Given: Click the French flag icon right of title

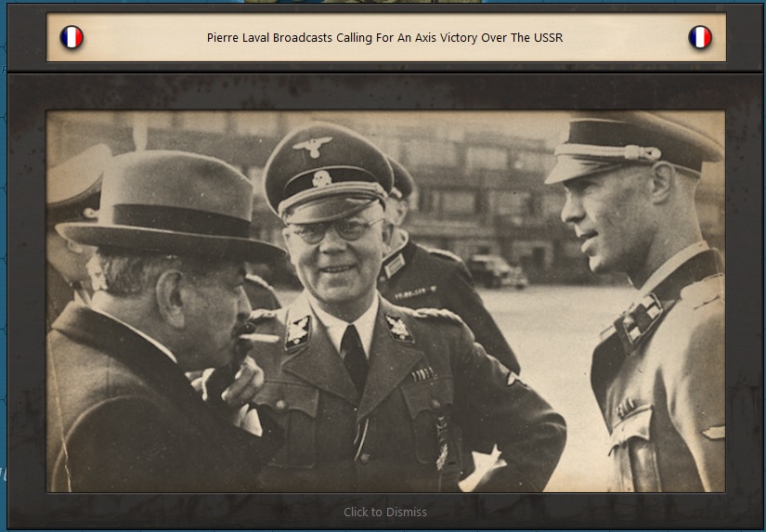Looking at the screenshot, I should pyautogui.click(x=700, y=37).
